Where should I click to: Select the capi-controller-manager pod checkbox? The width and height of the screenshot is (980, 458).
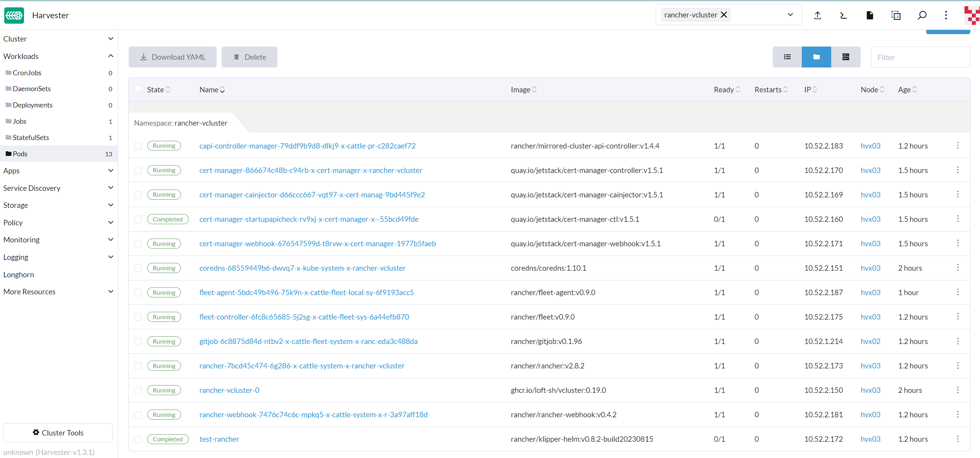[x=138, y=146]
